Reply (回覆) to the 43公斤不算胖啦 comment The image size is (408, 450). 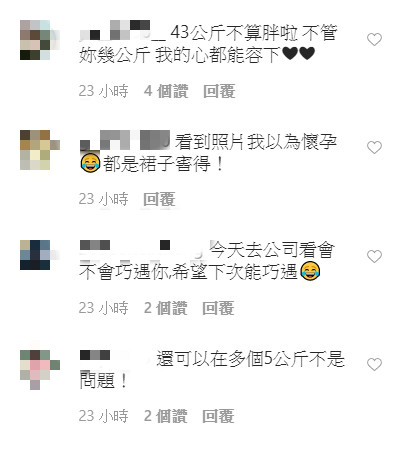(219, 91)
